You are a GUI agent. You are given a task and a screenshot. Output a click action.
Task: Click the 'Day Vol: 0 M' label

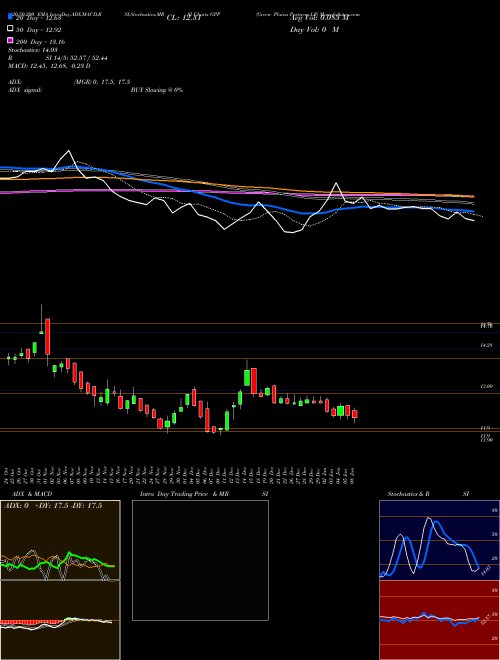pyautogui.click(x=314, y=30)
